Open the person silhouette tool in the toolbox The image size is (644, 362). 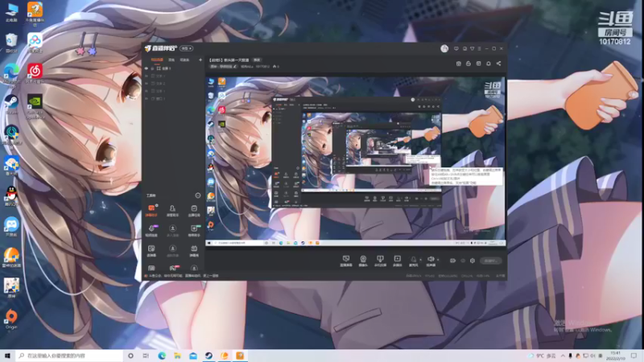click(x=172, y=211)
